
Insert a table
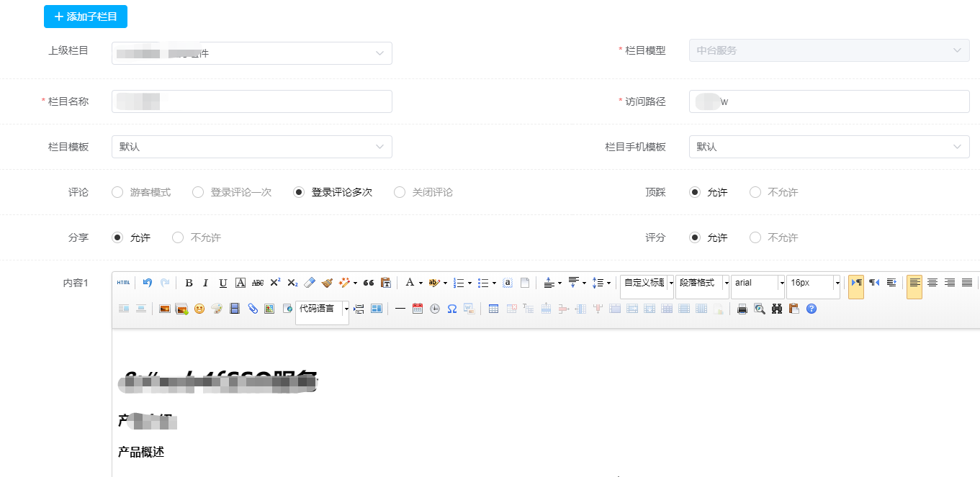coord(493,309)
